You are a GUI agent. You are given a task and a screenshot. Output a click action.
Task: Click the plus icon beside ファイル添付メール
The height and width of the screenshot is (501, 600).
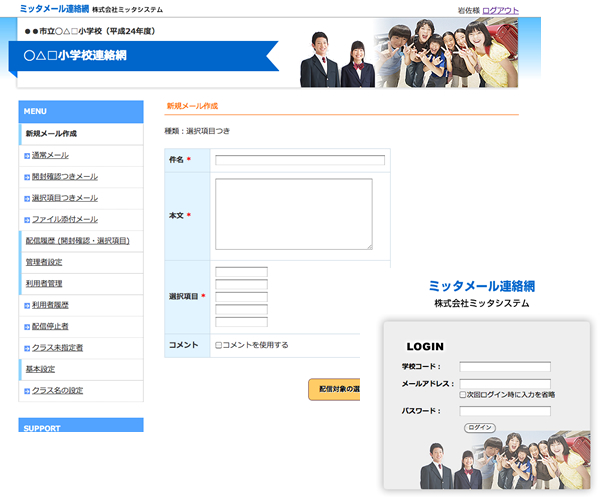tap(27, 219)
